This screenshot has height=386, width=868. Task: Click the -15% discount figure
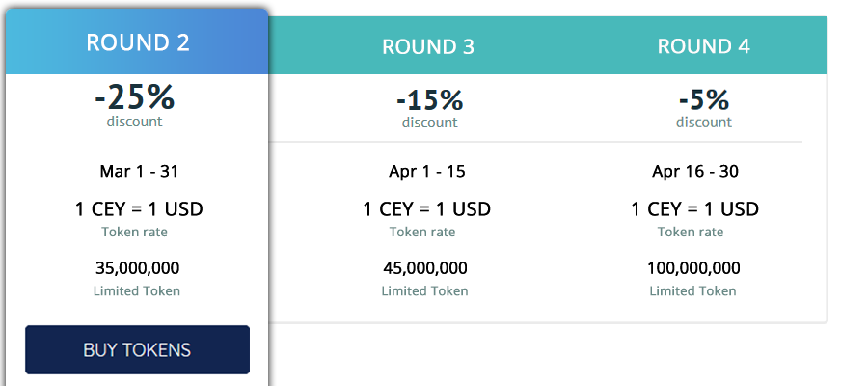429,100
